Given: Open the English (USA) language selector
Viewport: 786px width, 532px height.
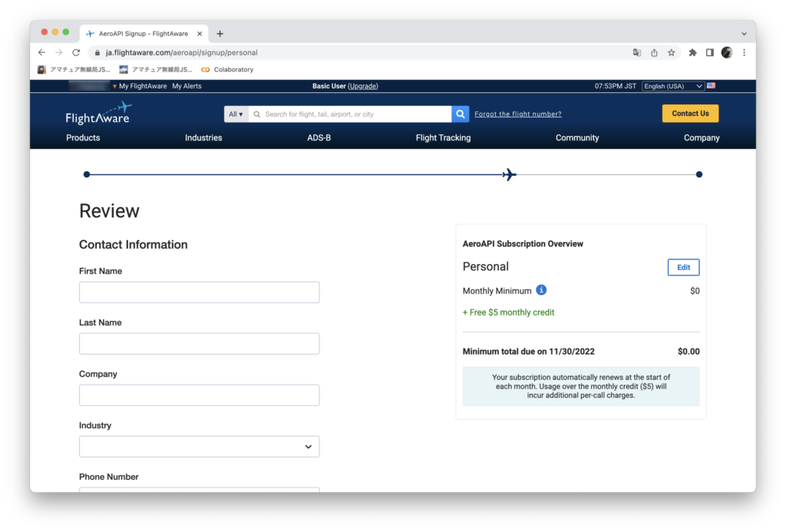Looking at the screenshot, I should pyautogui.click(x=672, y=86).
